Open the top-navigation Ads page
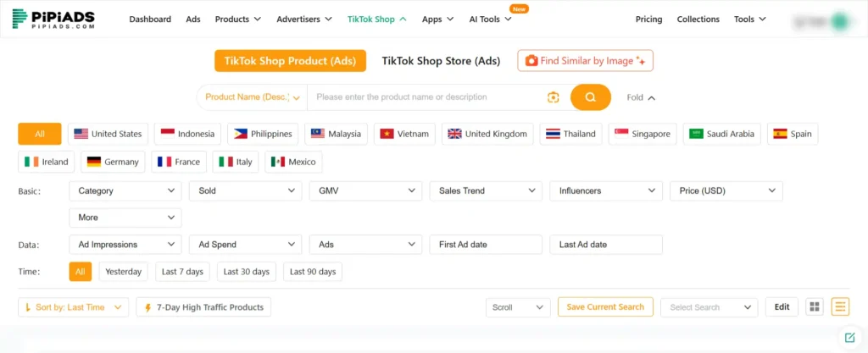This screenshot has width=868, height=353. tap(193, 19)
